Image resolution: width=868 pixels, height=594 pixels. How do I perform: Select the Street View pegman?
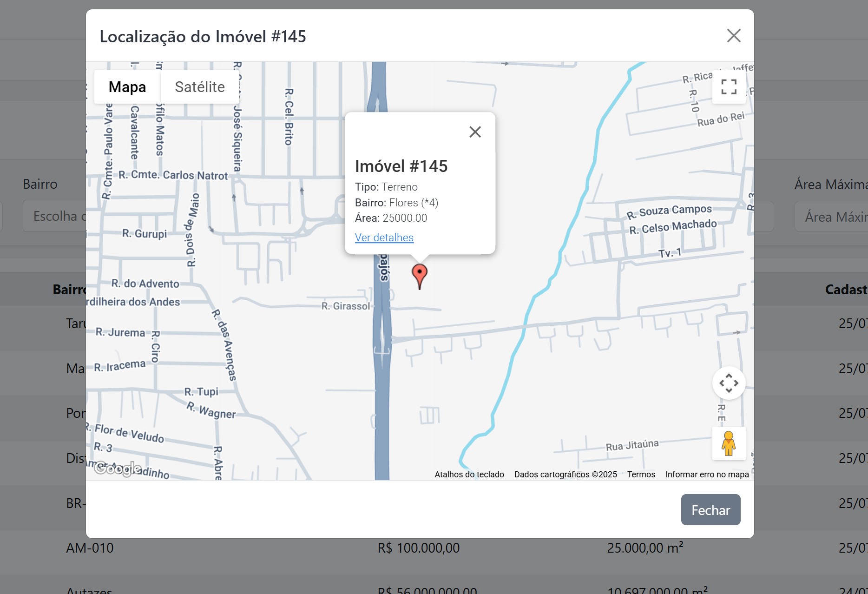point(729,443)
